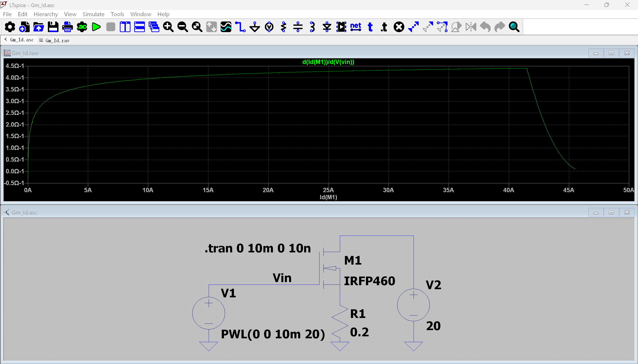The width and height of the screenshot is (638, 364).
Task: Open the Settings gear icon in toolbar
Action: point(10,27)
